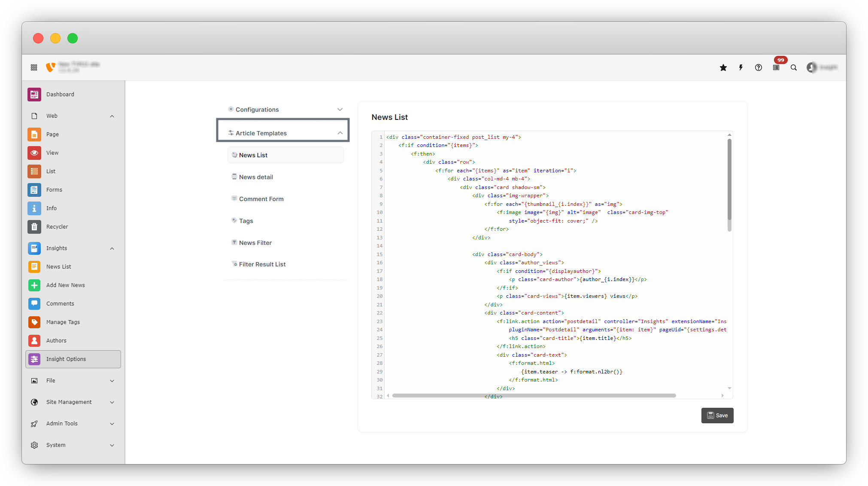
Task: Expand the Site Management group
Action: tap(112, 402)
